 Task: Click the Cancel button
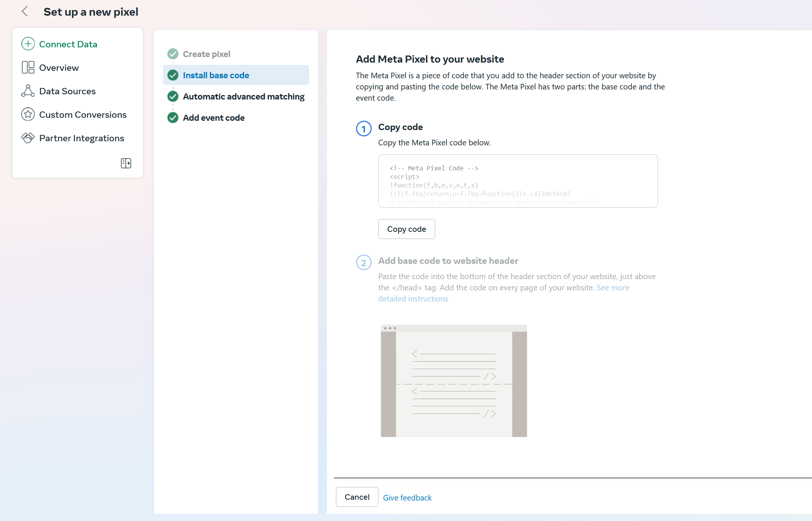[357, 497]
